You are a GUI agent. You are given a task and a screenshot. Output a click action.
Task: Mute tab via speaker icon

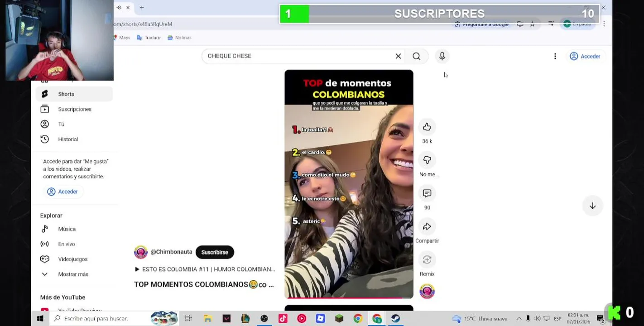(x=119, y=8)
